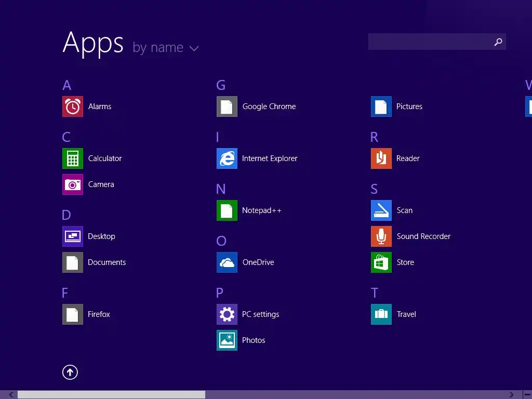This screenshot has width=532, height=399.
Task: Open the Alarms app icon
Action: [x=73, y=107]
